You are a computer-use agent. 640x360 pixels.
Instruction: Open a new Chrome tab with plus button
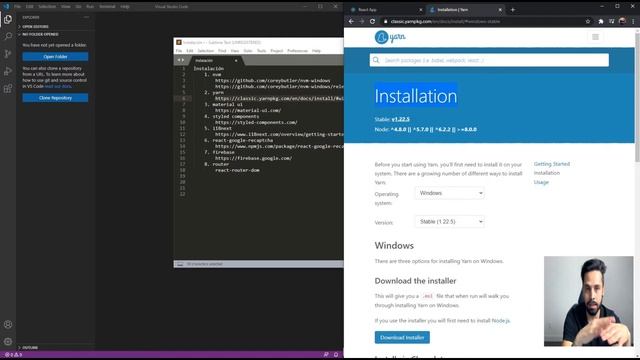click(513, 10)
